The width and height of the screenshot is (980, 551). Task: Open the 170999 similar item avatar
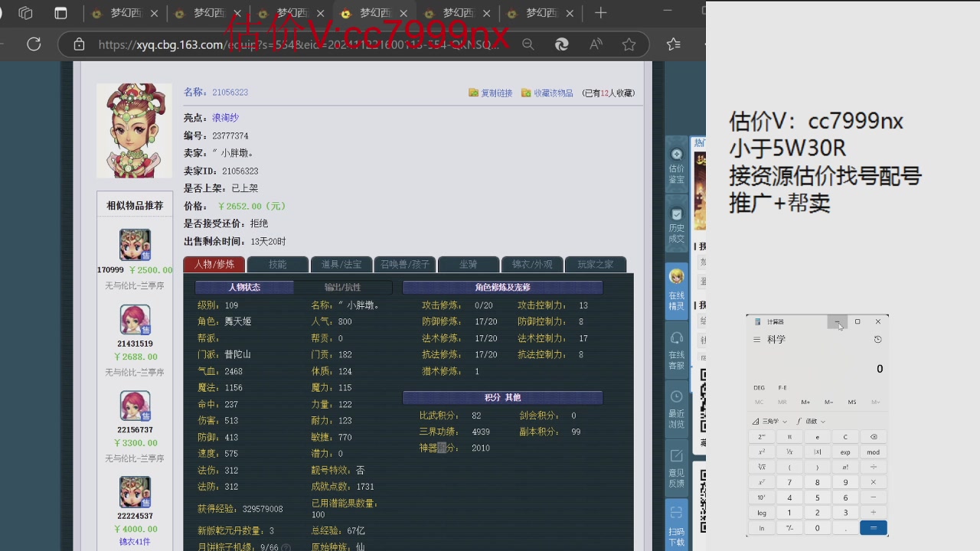coord(135,245)
